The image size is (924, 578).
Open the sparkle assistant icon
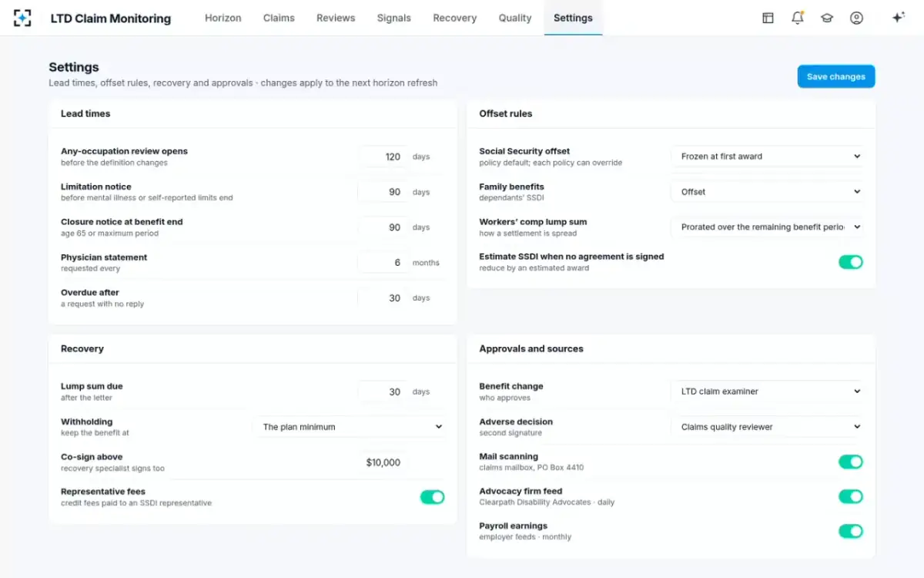[898, 18]
